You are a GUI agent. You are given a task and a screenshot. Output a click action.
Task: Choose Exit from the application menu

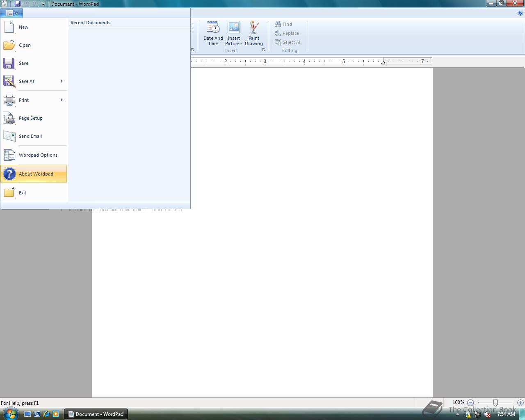(x=34, y=193)
